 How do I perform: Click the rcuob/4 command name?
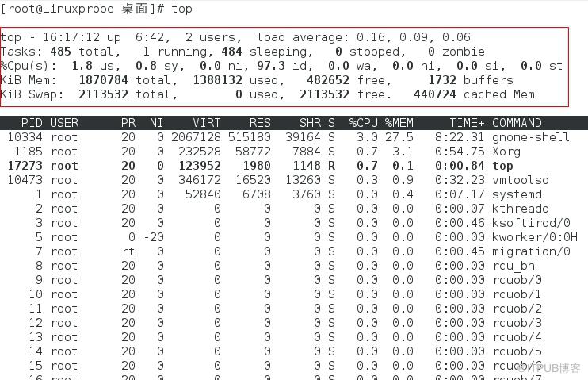tap(517, 337)
